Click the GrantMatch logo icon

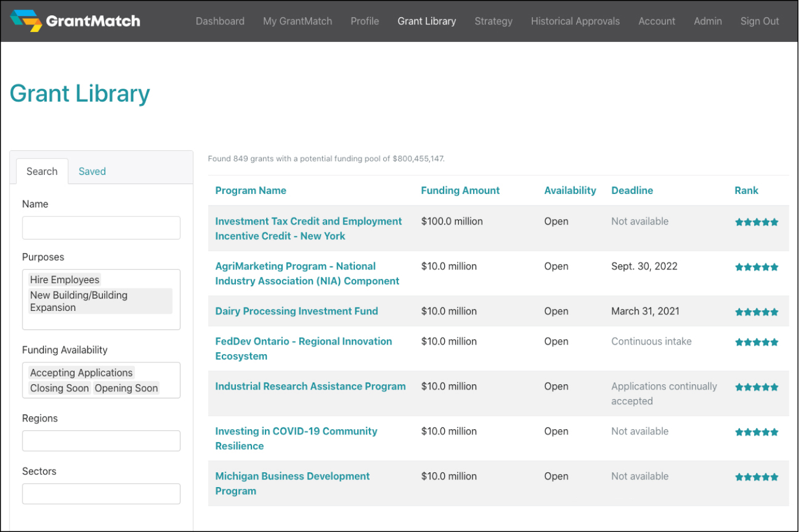point(26,21)
